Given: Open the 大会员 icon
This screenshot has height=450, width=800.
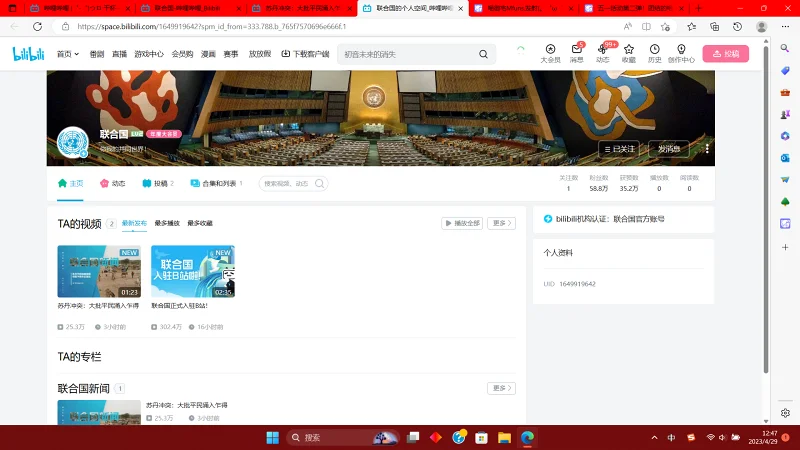Looking at the screenshot, I should point(550,53).
